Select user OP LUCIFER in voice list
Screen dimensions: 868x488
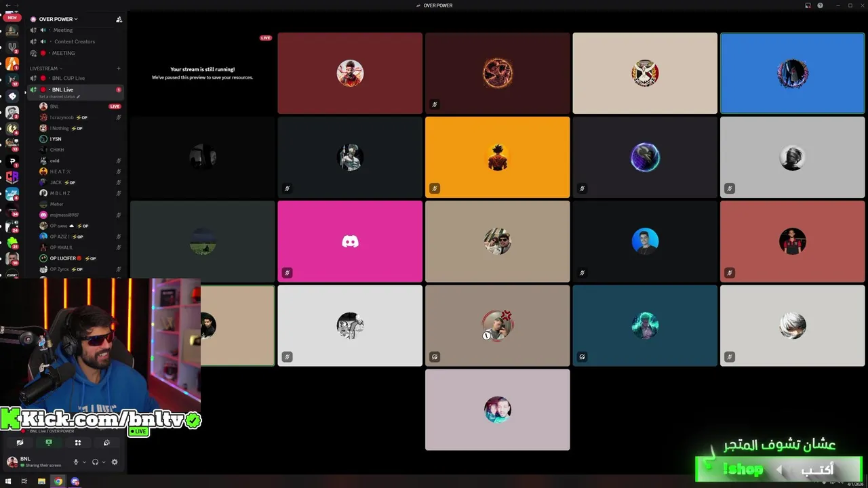(79, 258)
